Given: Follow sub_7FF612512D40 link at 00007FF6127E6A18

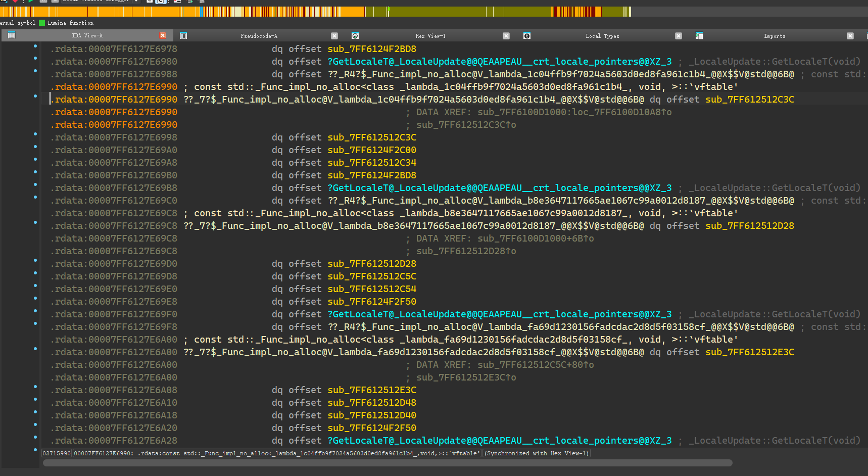Looking at the screenshot, I should pos(372,415).
